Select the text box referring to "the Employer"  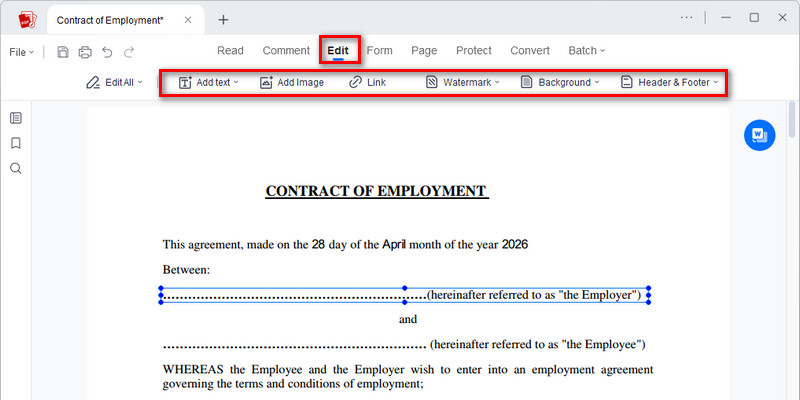coord(405,295)
